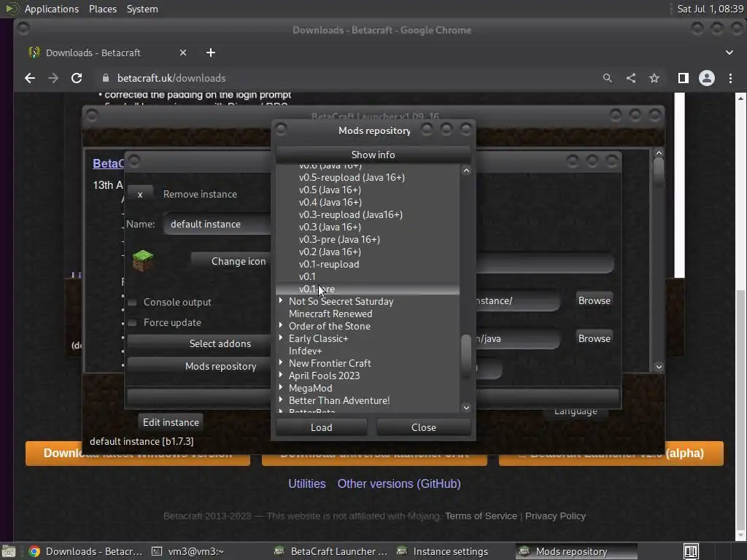Click Close in Mods repository

(x=424, y=427)
